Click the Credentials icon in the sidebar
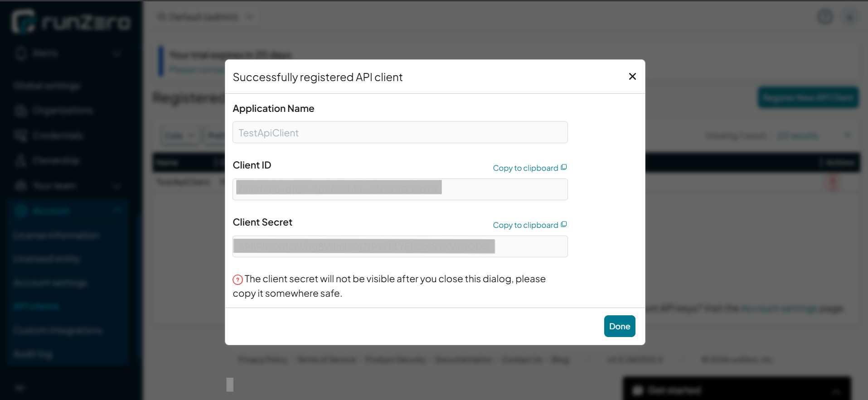This screenshot has height=400, width=868. pyautogui.click(x=20, y=135)
